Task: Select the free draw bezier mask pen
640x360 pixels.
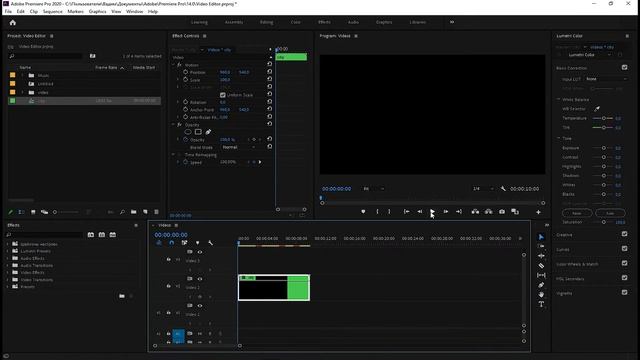Action: pyautogui.click(x=208, y=132)
